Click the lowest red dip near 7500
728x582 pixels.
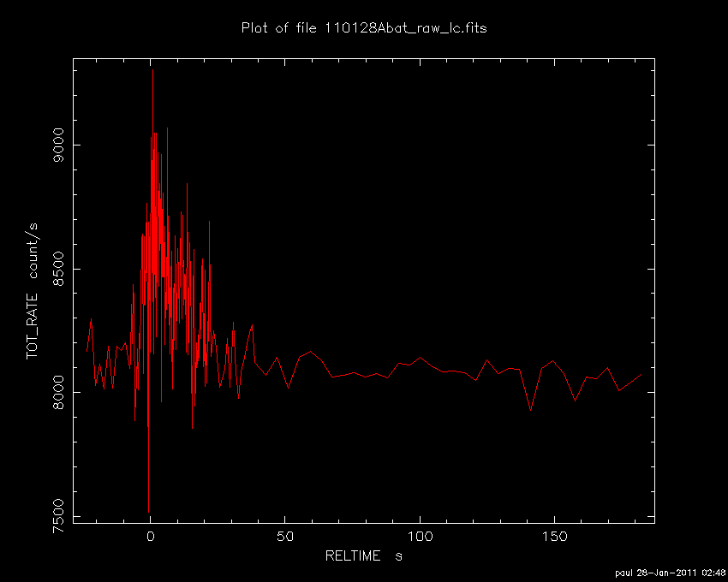(148, 510)
